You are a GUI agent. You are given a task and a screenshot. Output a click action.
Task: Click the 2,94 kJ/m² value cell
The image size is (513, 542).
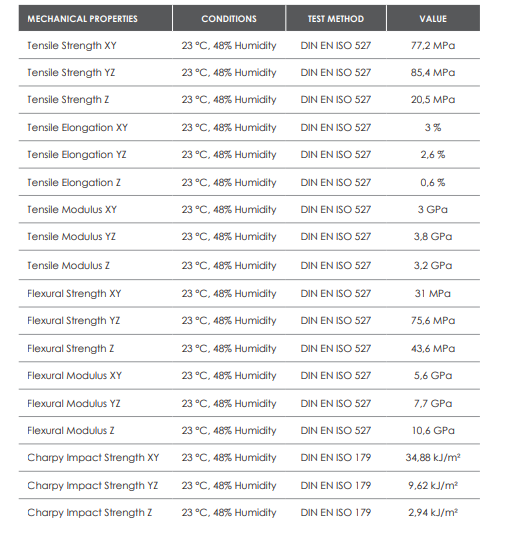(433, 513)
